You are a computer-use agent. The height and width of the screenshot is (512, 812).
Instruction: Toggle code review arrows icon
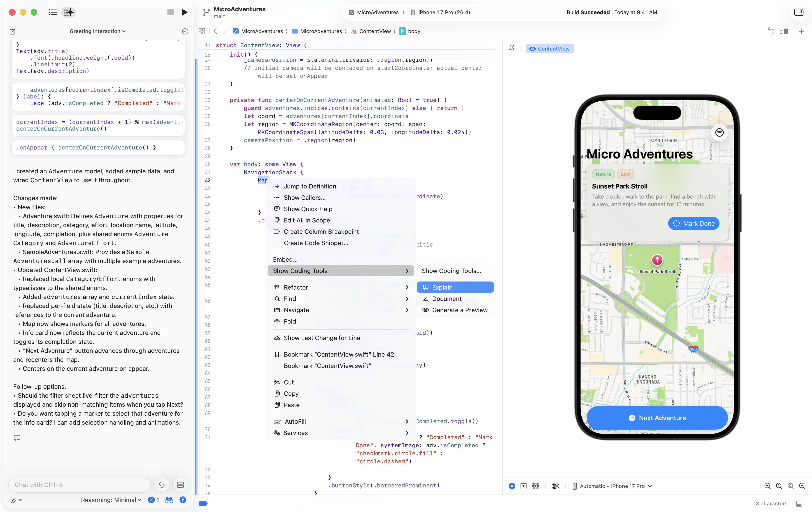(770, 31)
